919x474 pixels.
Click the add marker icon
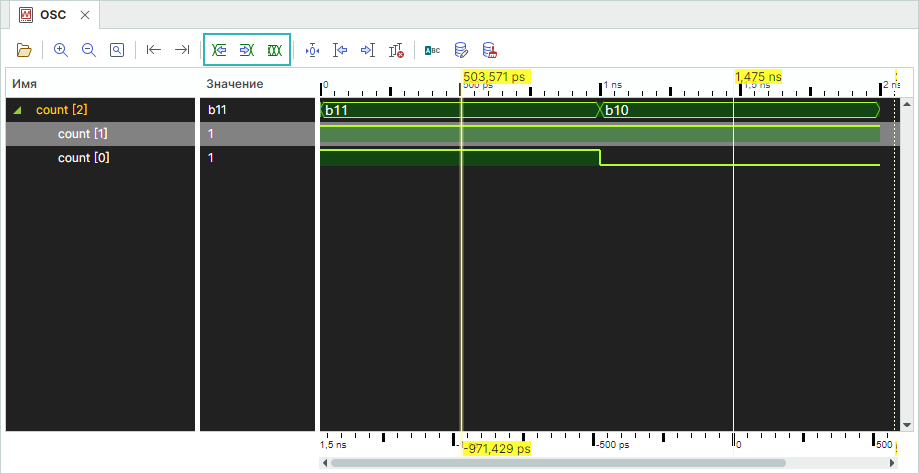pos(312,50)
